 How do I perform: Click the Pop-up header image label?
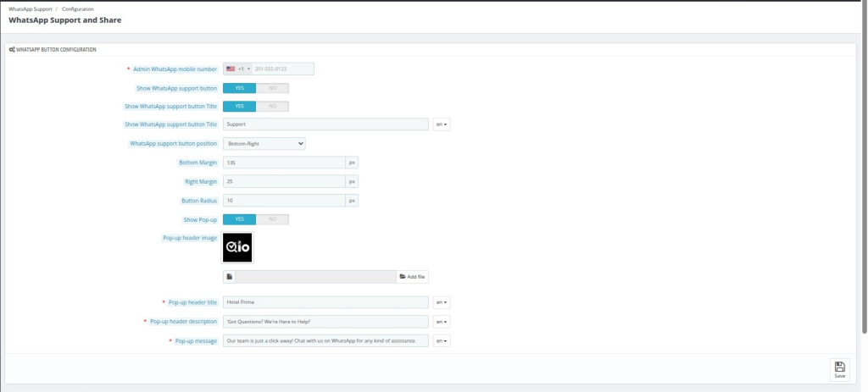pos(190,238)
